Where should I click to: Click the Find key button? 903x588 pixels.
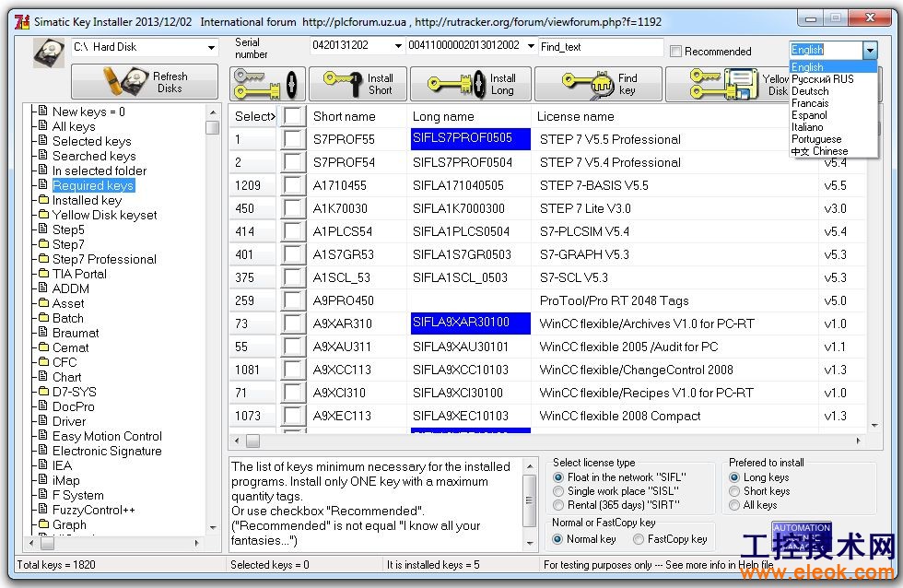[598, 84]
